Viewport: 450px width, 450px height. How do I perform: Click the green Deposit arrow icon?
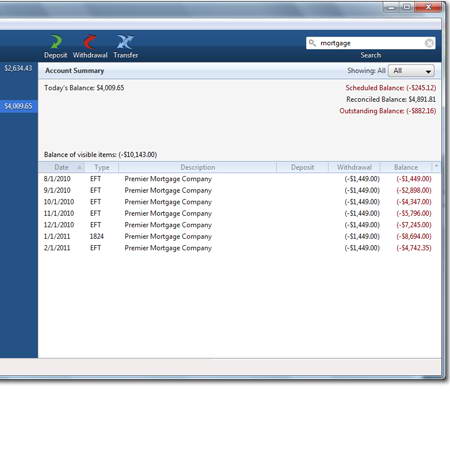[x=56, y=42]
